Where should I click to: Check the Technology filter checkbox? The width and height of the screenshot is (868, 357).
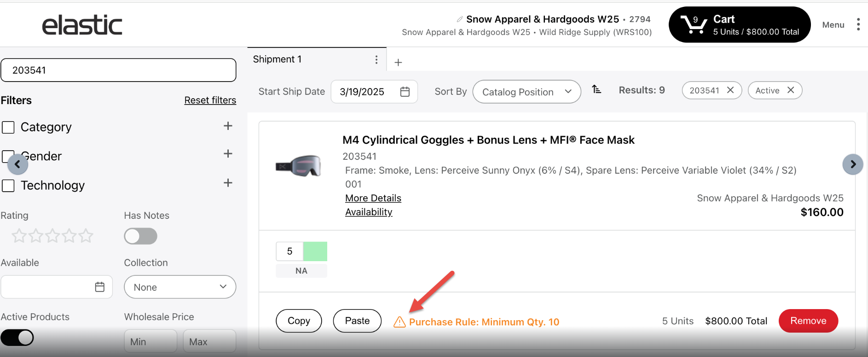(x=8, y=186)
